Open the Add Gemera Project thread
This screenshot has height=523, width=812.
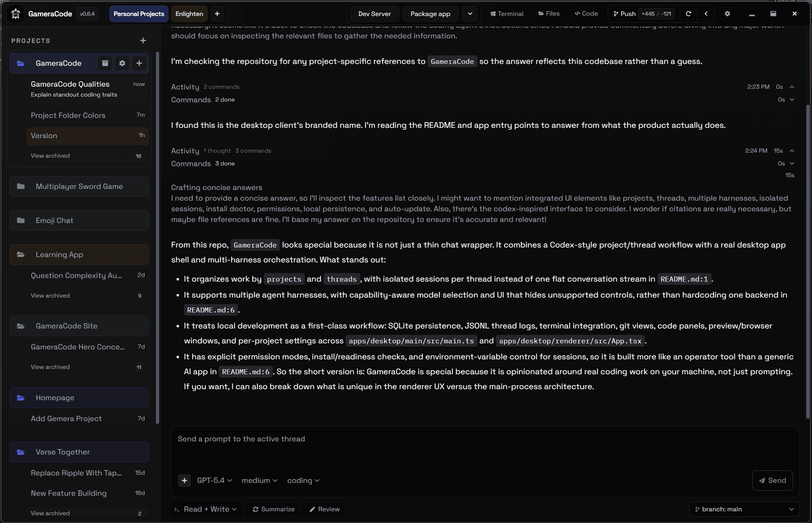coord(88,419)
